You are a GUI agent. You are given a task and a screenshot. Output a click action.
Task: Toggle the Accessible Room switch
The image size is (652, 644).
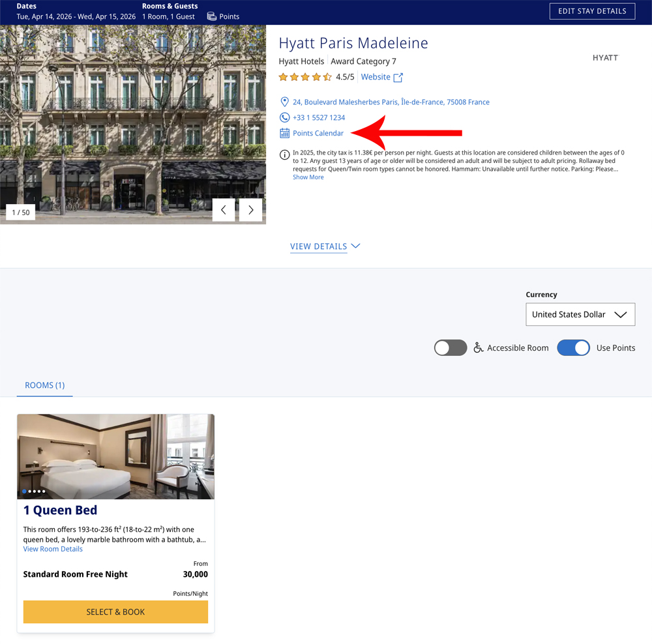[451, 347]
